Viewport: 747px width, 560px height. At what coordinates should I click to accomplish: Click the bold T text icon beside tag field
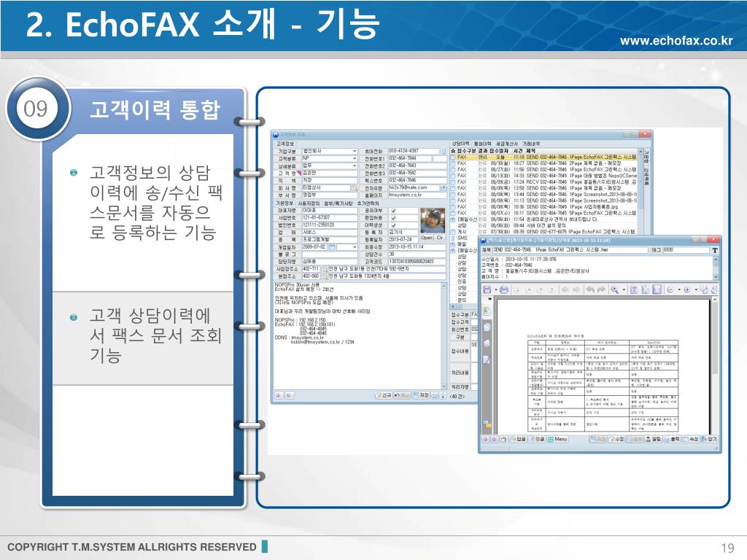[715, 250]
